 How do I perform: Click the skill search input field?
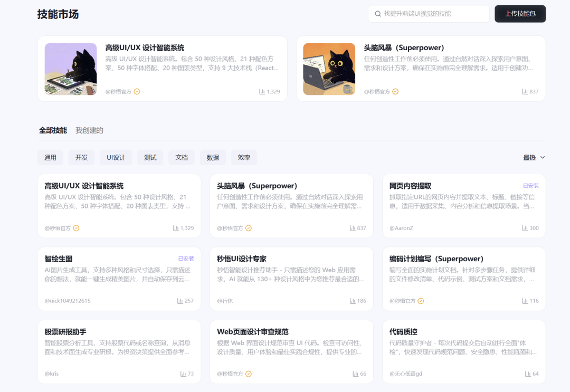tap(433, 14)
